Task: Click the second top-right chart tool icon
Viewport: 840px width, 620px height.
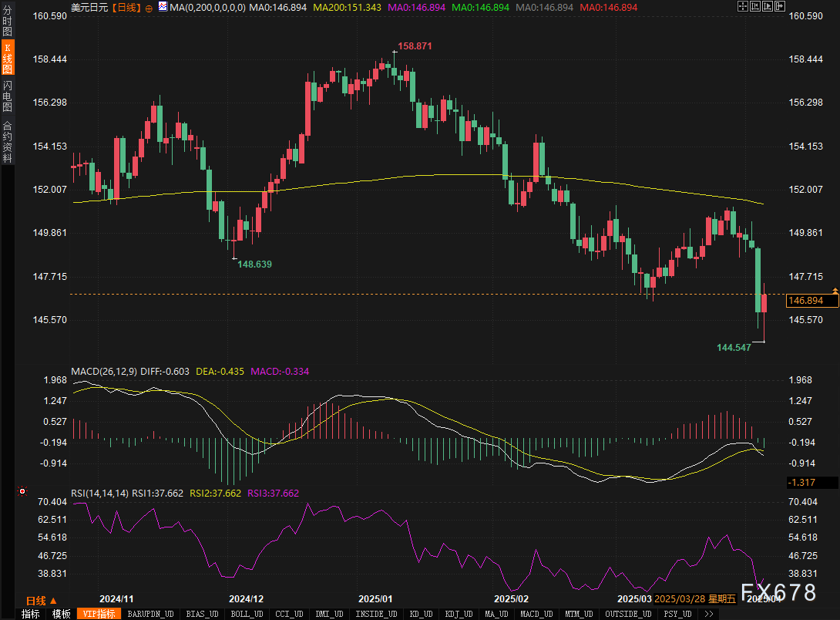Action: click(755, 7)
